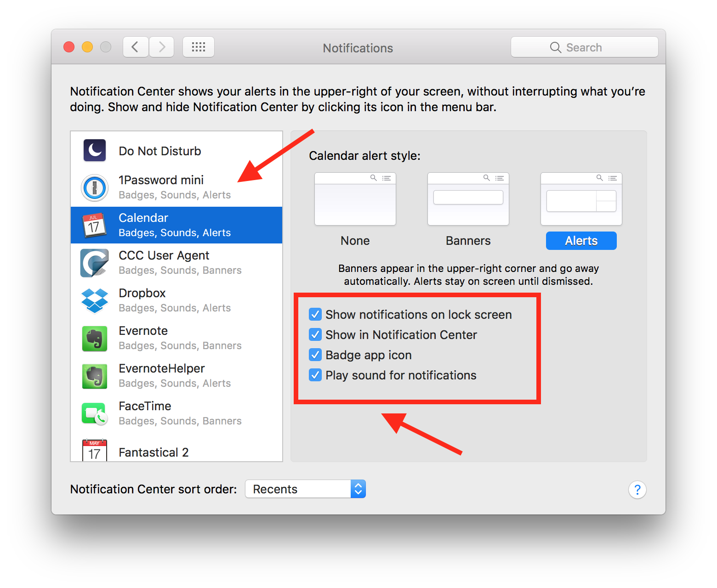Click the 1Password mini app icon
This screenshot has height=588, width=717.
point(95,188)
